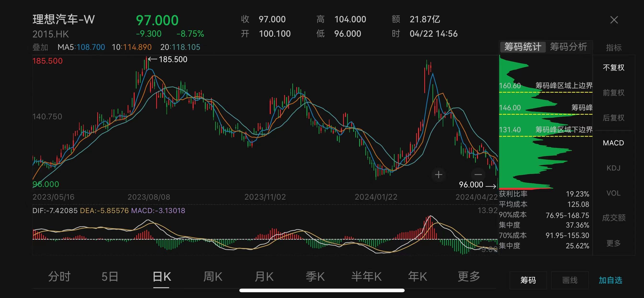Tap the 25.62% concentration value
The height and width of the screenshot is (298, 644).
coord(577,246)
